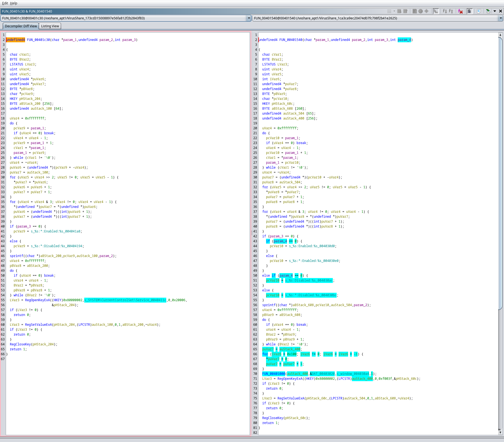Image resolution: width=504 pixels, height=442 pixels.
Task: Click 'BYTE aBStack_608 [260];' in right pane
Action: (x=284, y=109)
